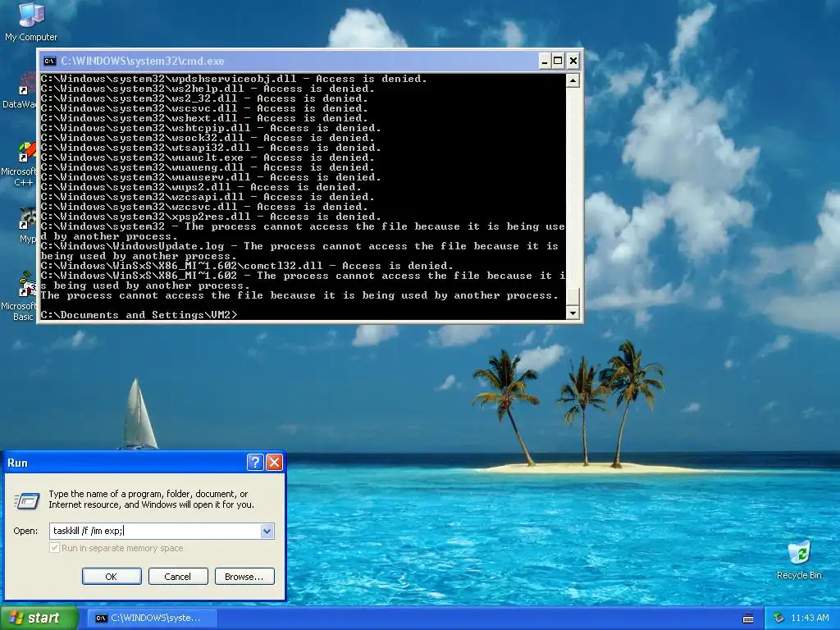840x630 pixels.
Task: Click the keyboard icon in the taskbar
Action: tap(748, 619)
